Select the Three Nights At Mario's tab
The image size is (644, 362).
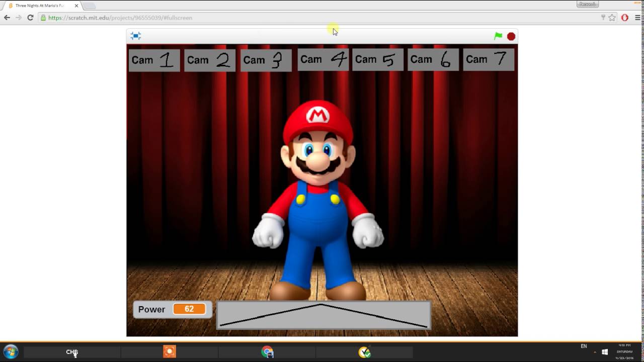coord(43,6)
